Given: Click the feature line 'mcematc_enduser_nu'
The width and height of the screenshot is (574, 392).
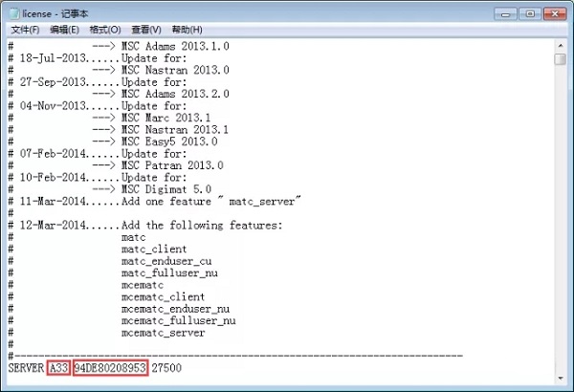Looking at the screenshot, I should (175, 309).
